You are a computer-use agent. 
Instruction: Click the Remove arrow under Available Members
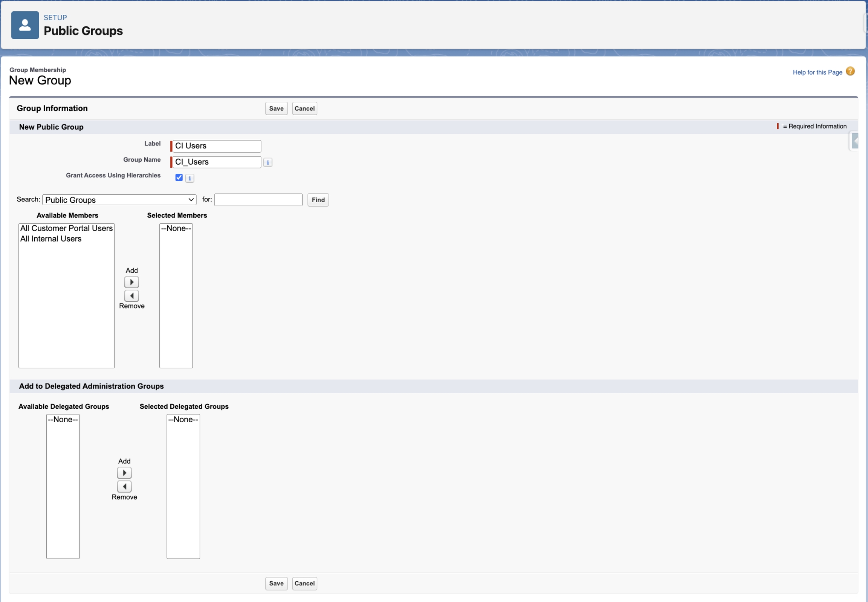pos(131,296)
